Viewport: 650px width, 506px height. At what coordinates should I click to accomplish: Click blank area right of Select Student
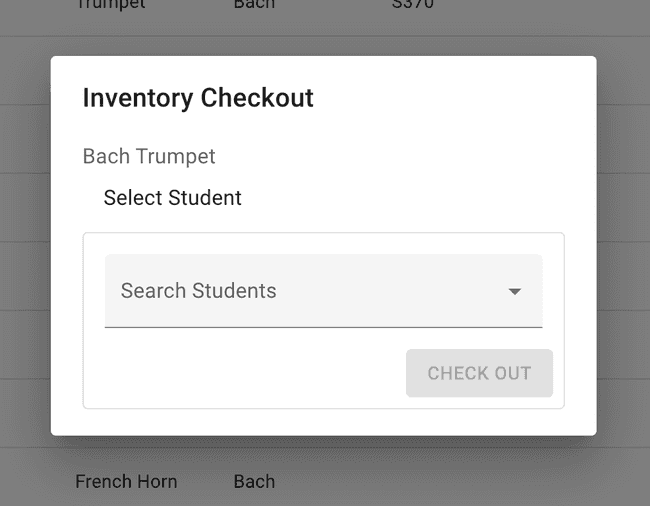[400, 198]
